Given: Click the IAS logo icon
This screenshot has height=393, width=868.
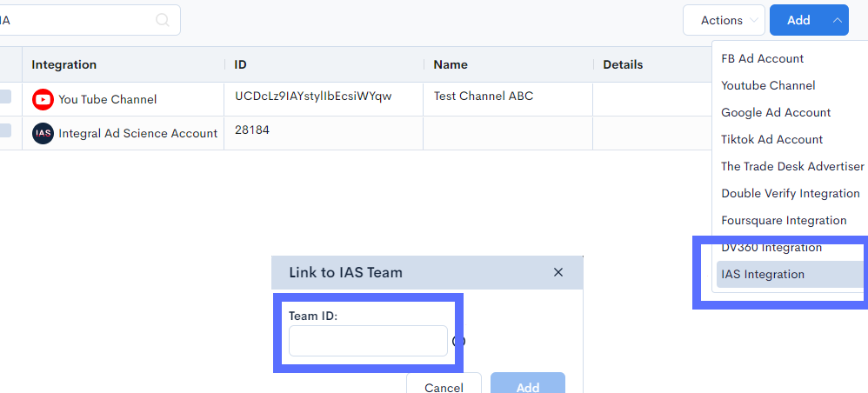Looking at the screenshot, I should [43, 133].
